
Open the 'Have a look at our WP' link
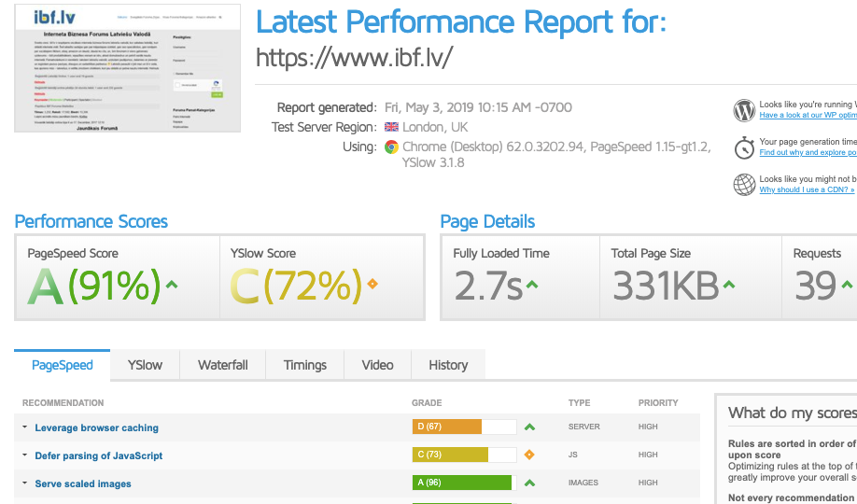808,115
